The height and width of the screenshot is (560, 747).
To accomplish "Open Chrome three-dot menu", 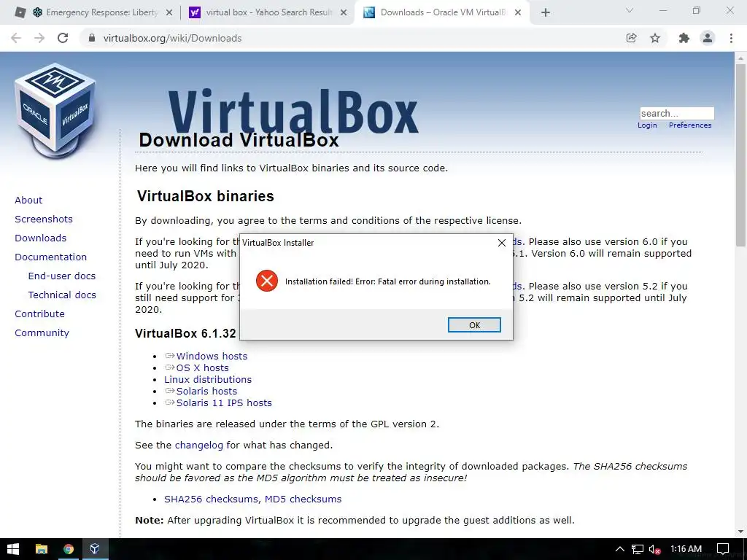I will tap(731, 38).
